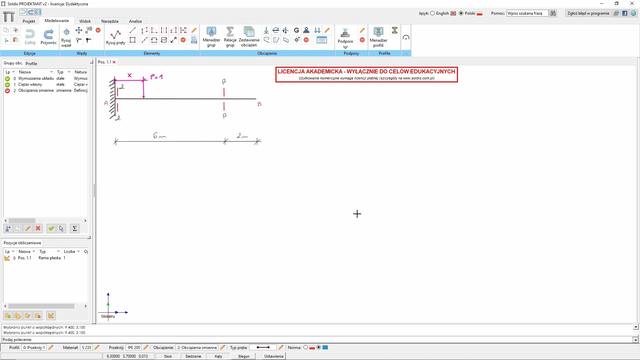Select the Rysuj węzeł tool
Viewport: 640px width, 360px height.
pos(66,37)
